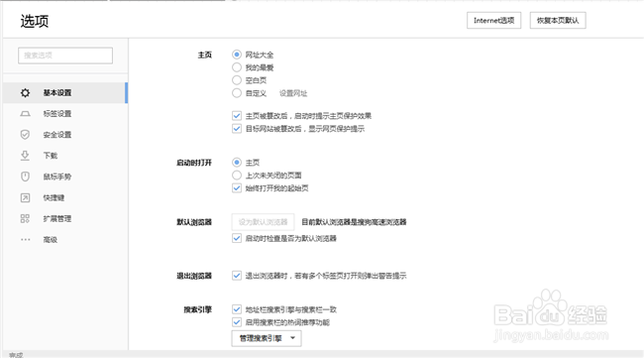Select 主页 under 启动时打开
644x358 pixels.
coord(237,163)
